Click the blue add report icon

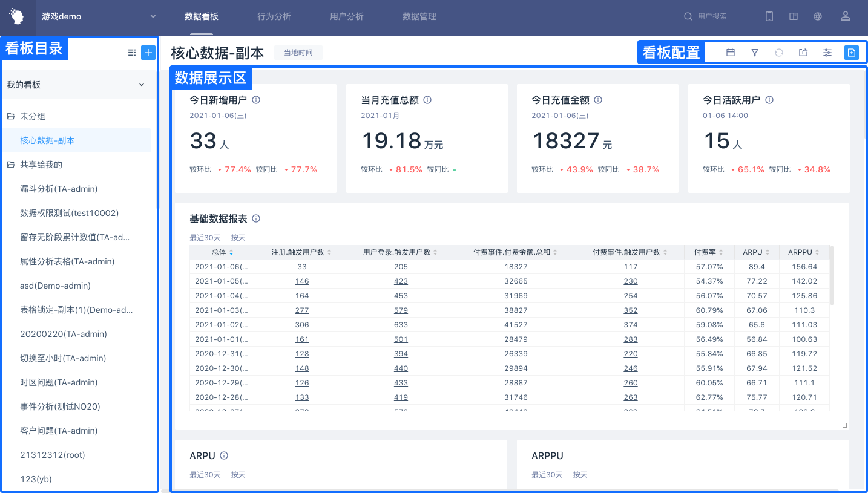pos(852,53)
